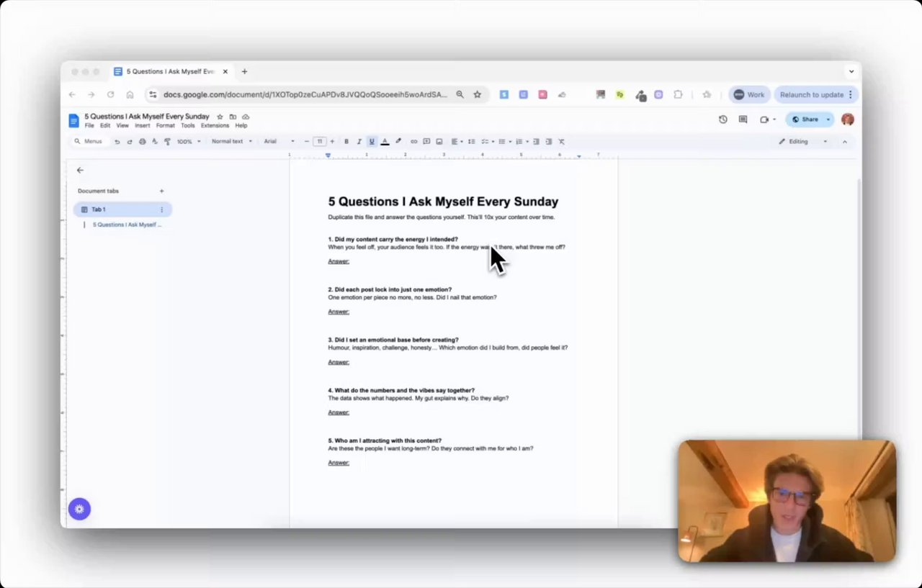The image size is (922, 588).
Task: Click the address bar URL
Action: click(305, 94)
